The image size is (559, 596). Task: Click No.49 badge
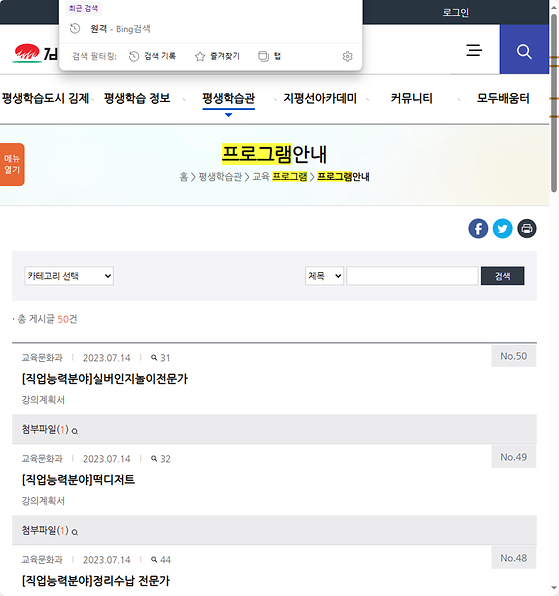coord(513,457)
